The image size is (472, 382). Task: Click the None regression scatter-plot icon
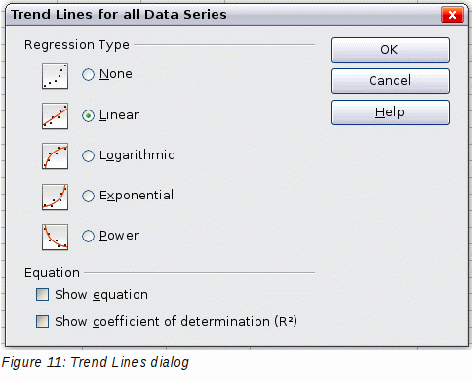55,76
